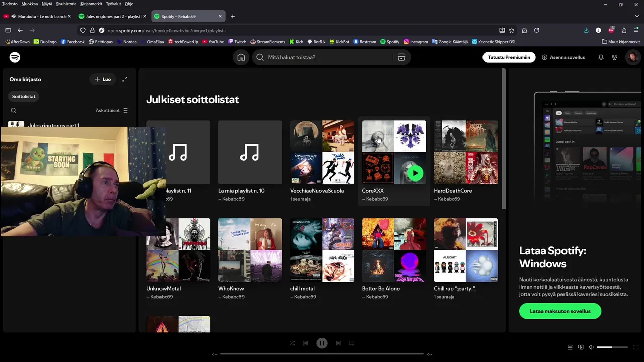The image size is (644, 362).
Task: Search within the library using the magnifier icon
Action: [x=14, y=110]
